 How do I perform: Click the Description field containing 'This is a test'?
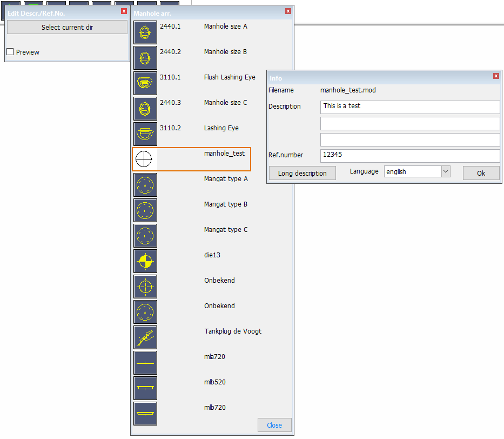[x=409, y=107]
